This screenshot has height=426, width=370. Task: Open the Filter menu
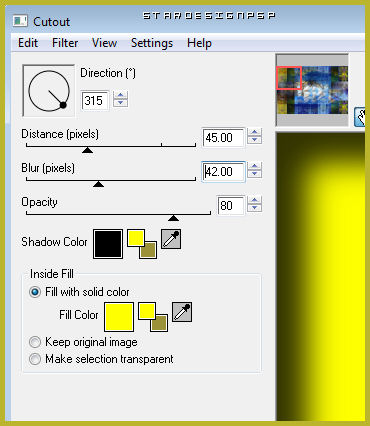tap(65, 43)
